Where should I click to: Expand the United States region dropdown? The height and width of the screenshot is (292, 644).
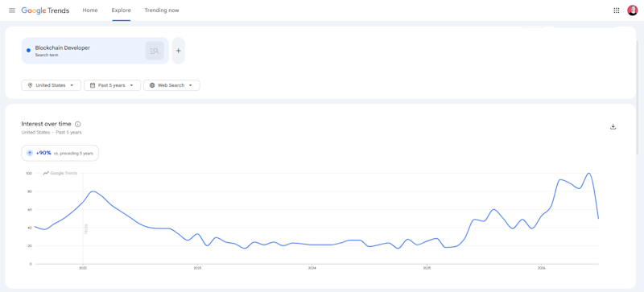coord(51,85)
